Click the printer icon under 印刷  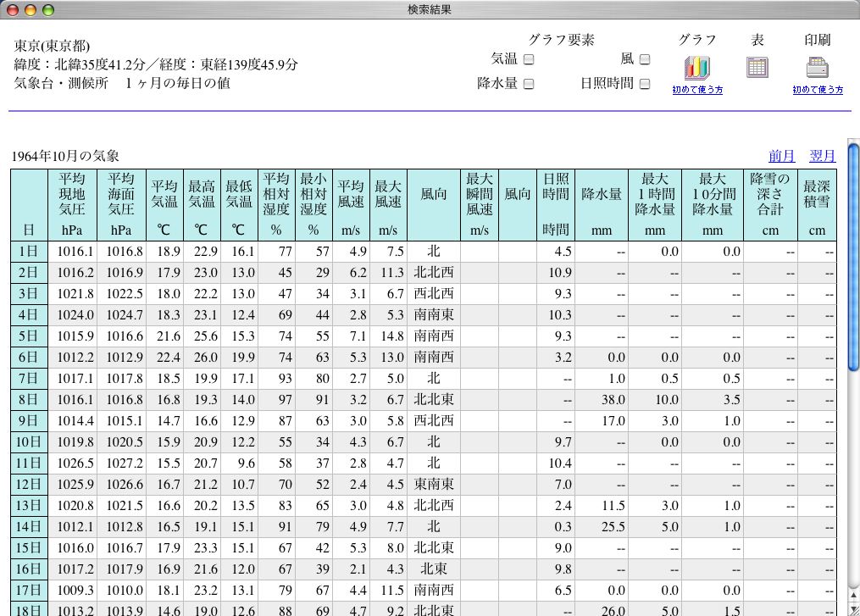(x=818, y=68)
